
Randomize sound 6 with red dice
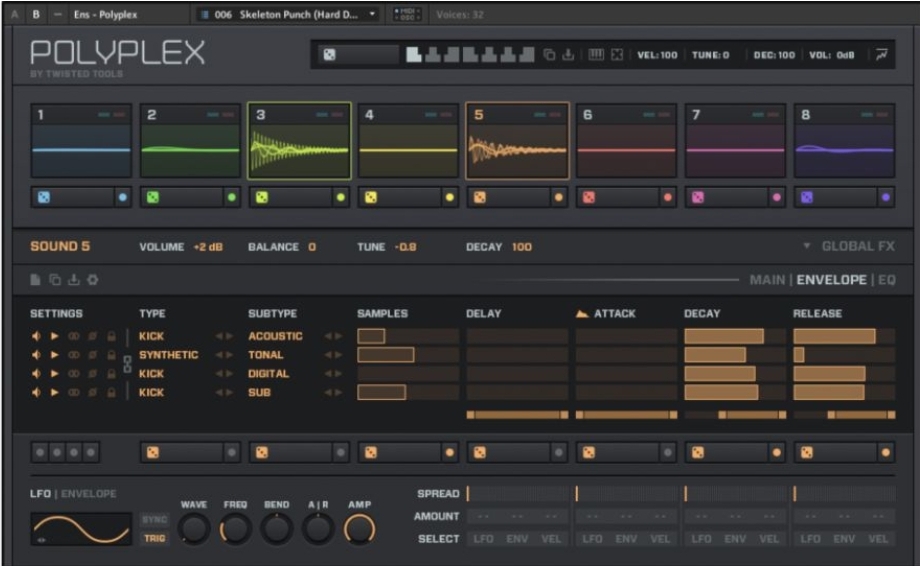(x=589, y=198)
